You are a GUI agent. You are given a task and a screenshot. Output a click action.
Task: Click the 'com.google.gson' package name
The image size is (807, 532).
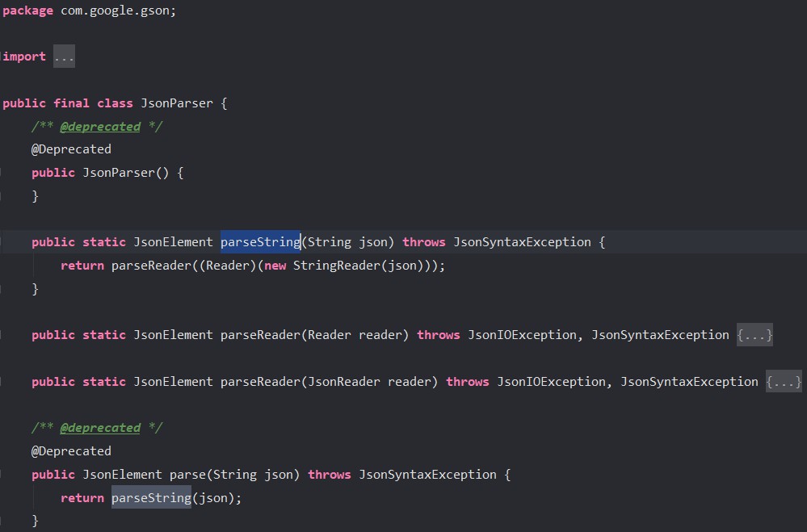click(x=116, y=10)
